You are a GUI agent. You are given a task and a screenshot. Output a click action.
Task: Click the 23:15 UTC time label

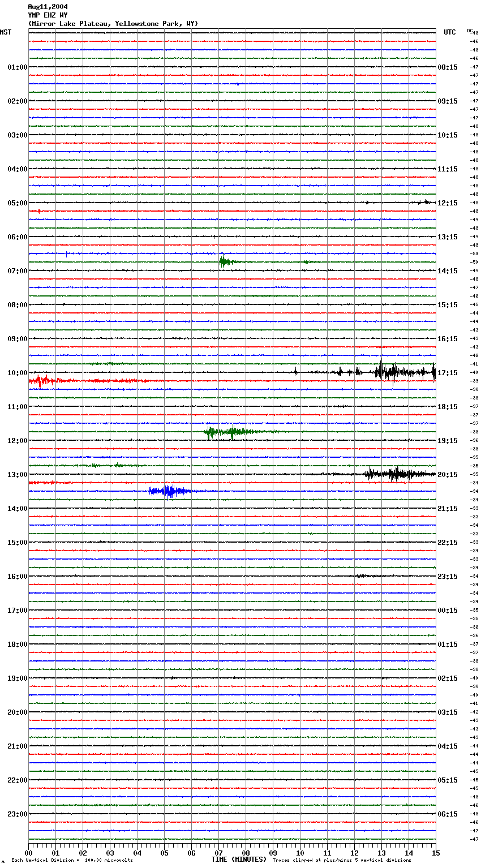coord(448,577)
